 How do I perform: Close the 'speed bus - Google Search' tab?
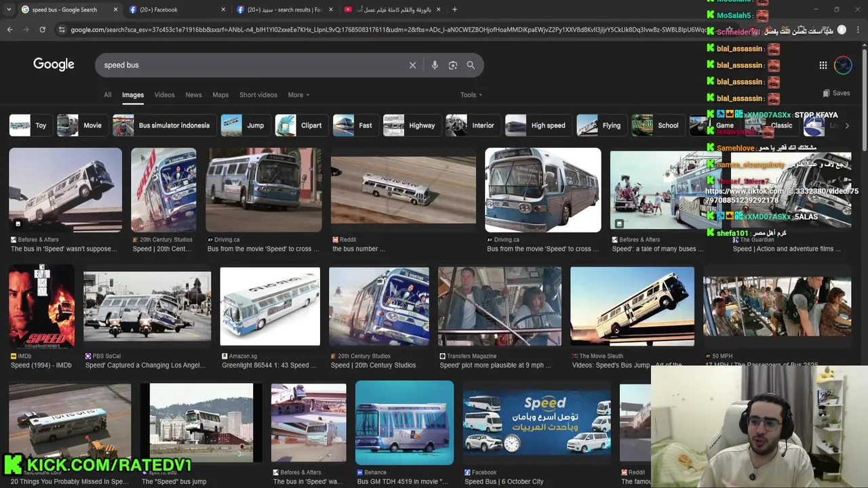(x=115, y=9)
